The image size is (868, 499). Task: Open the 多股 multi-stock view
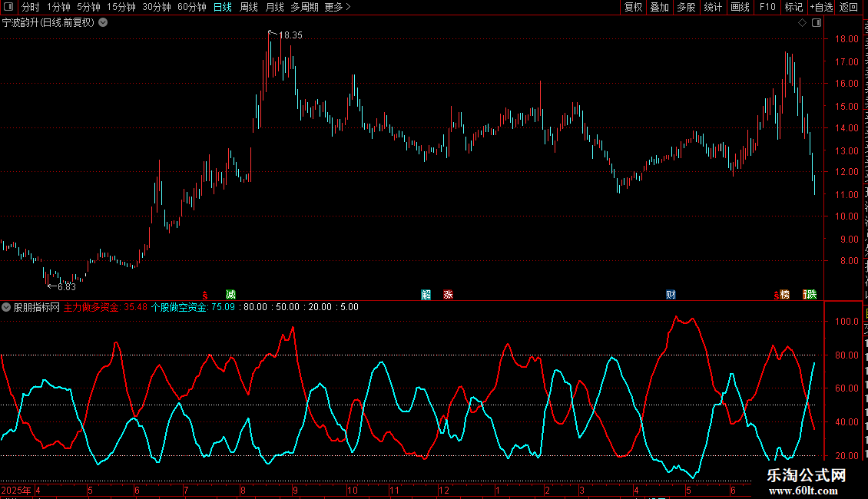point(686,7)
